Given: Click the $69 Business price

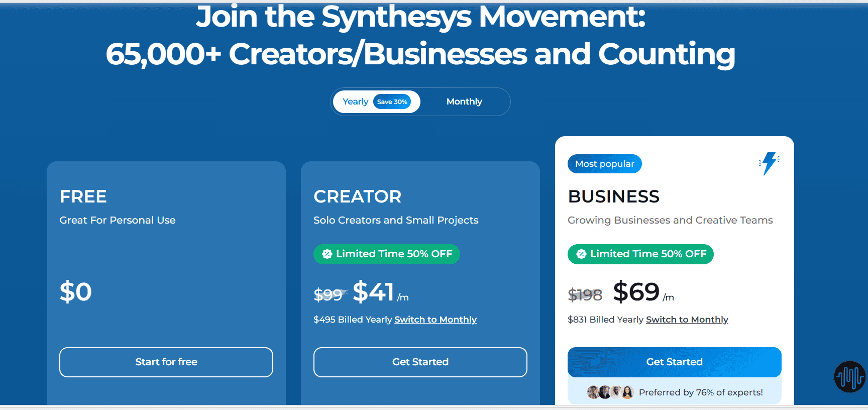Looking at the screenshot, I should pyautogui.click(x=636, y=292).
